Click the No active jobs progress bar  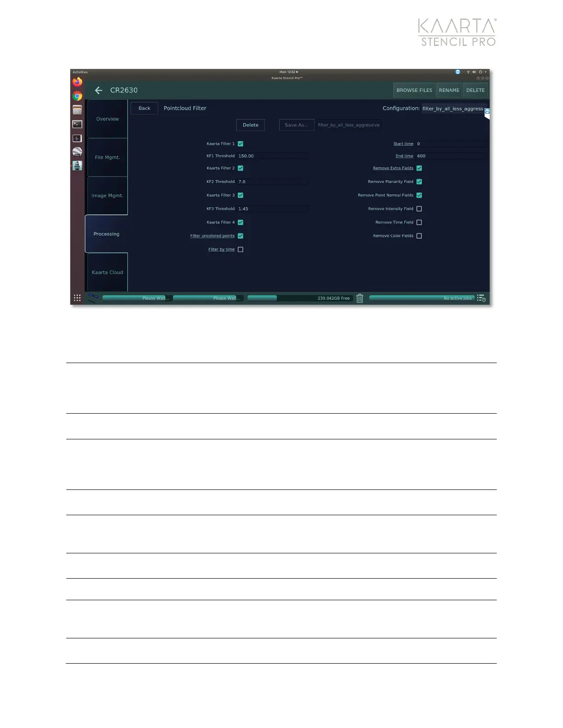pos(422,298)
